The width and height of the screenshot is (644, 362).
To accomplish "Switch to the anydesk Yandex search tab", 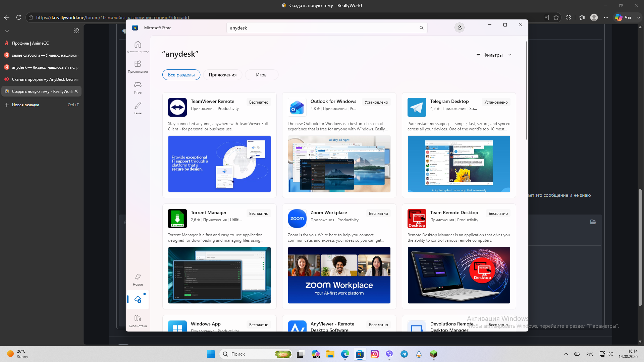I will 42,67.
